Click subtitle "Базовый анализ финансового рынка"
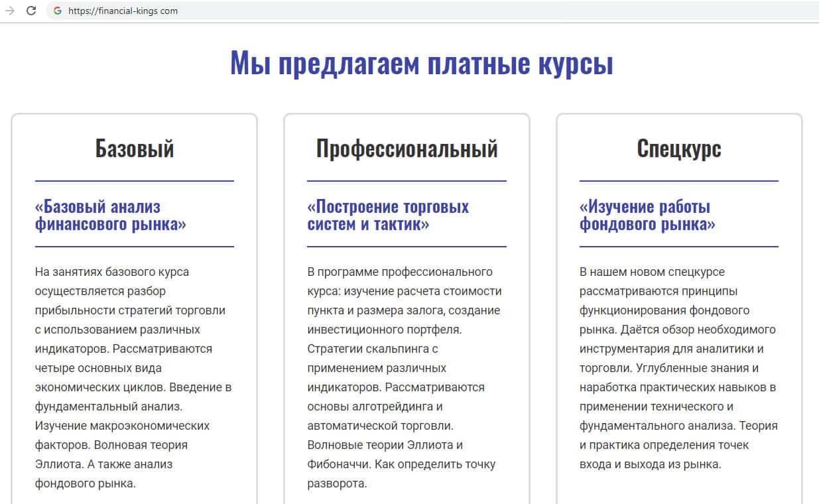Image resolution: width=819 pixels, height=504 pixels. click(111, 215)
